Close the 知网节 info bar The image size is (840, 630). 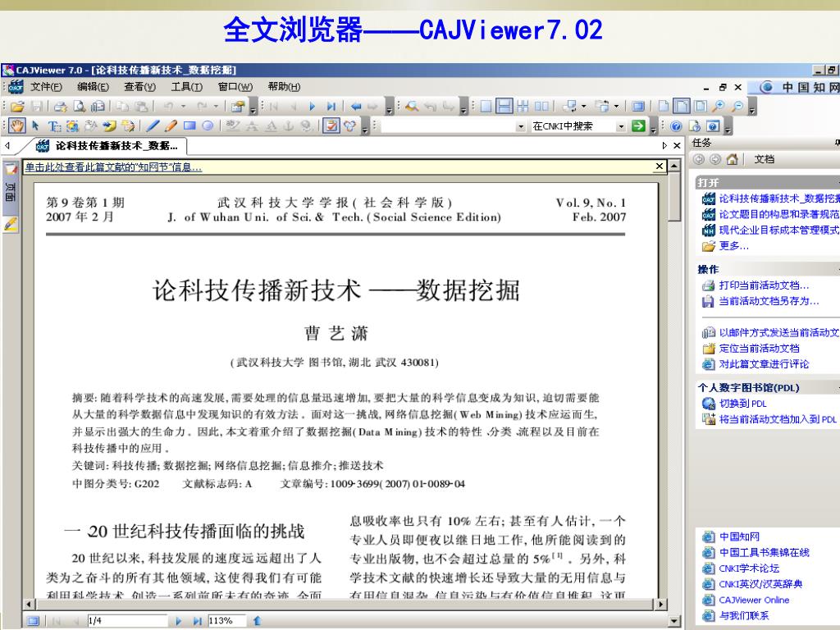[660, 167]
